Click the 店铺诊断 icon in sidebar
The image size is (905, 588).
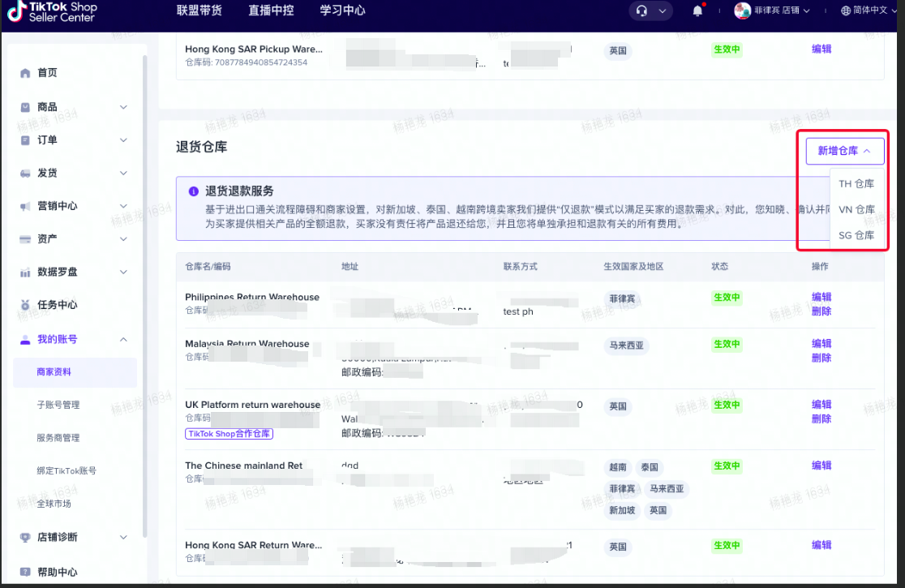pyautogui.click(x=25, y=537)
